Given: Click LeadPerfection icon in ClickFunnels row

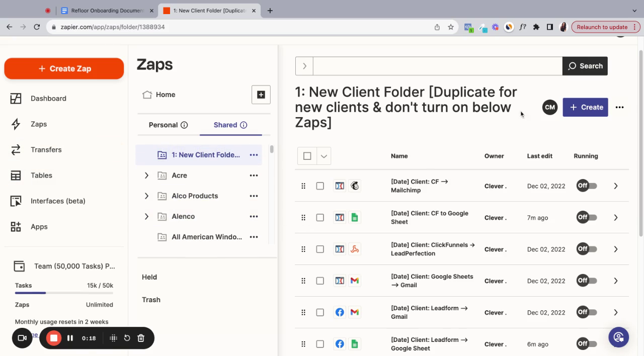Looking at the screenshot, I should click(x=355, y=249).
